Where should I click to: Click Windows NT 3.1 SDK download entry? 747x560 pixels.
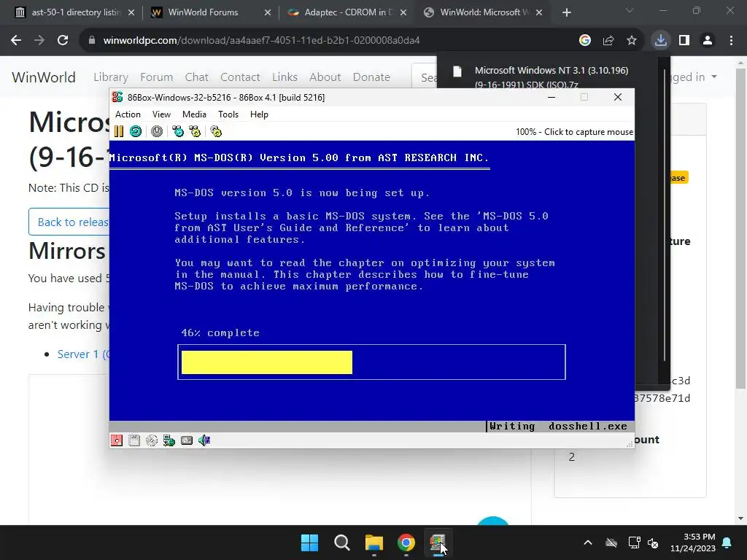tap(551, 77)
